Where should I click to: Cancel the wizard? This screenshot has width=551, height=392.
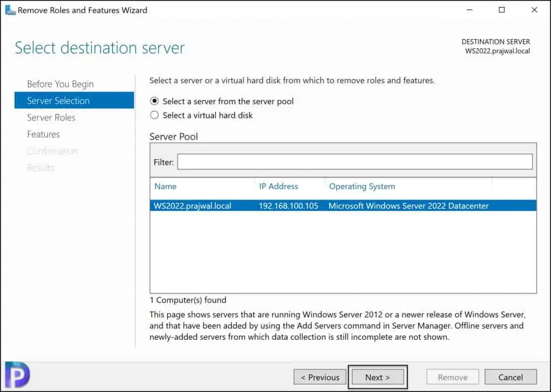pos(510,377)
